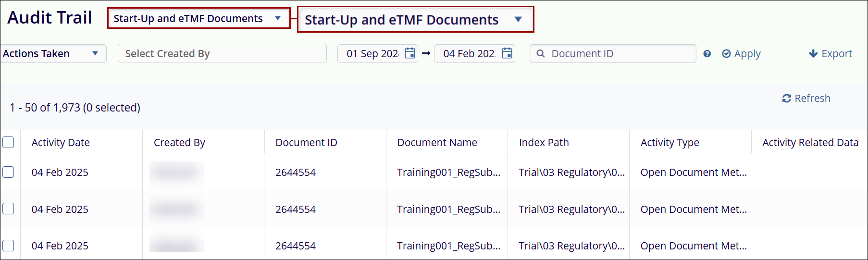The height and width of the screenshot is (260, 868).
Task: Click the Export download arrow icon
Action: tap(813, 54)
